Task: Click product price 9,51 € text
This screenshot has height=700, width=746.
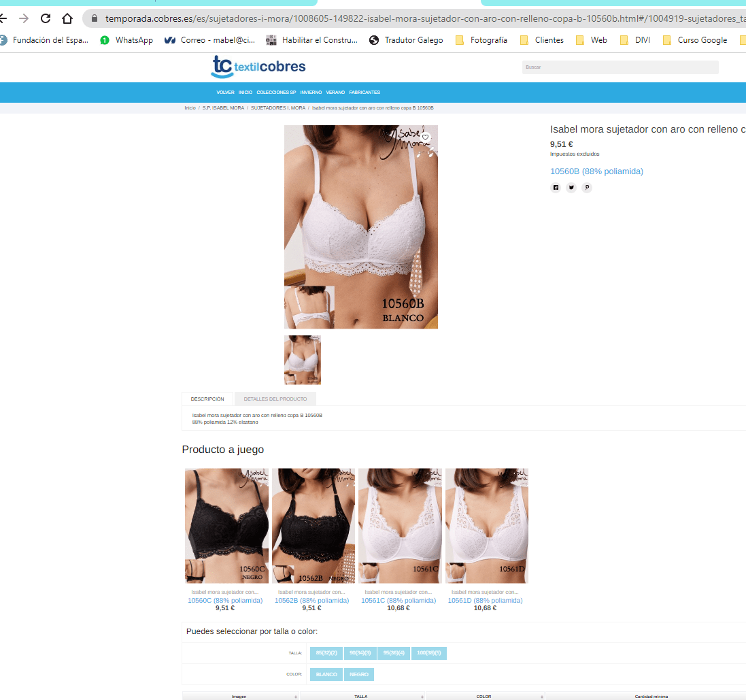Action: (562, 144)
